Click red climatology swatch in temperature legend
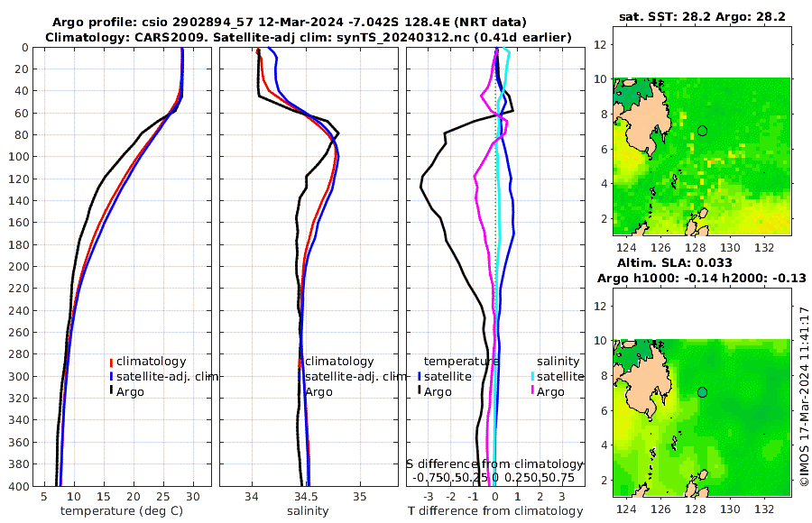The image size is (812, 523). [111, 362]
